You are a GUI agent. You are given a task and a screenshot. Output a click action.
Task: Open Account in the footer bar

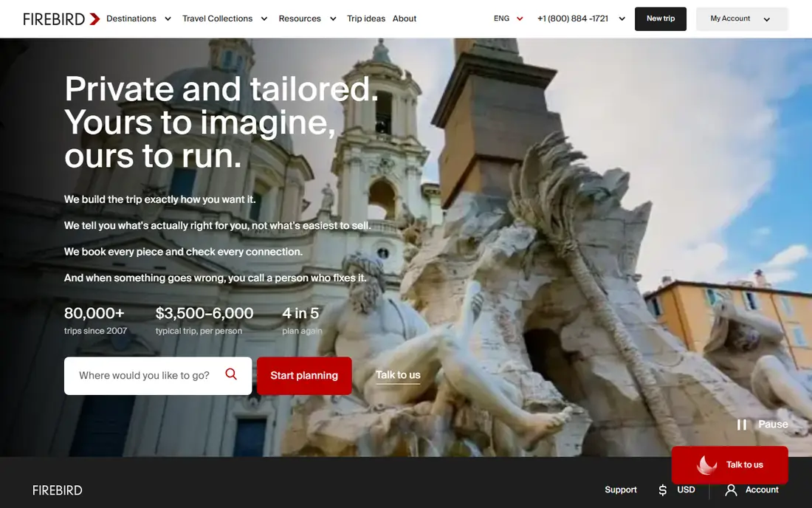point(762,490)
